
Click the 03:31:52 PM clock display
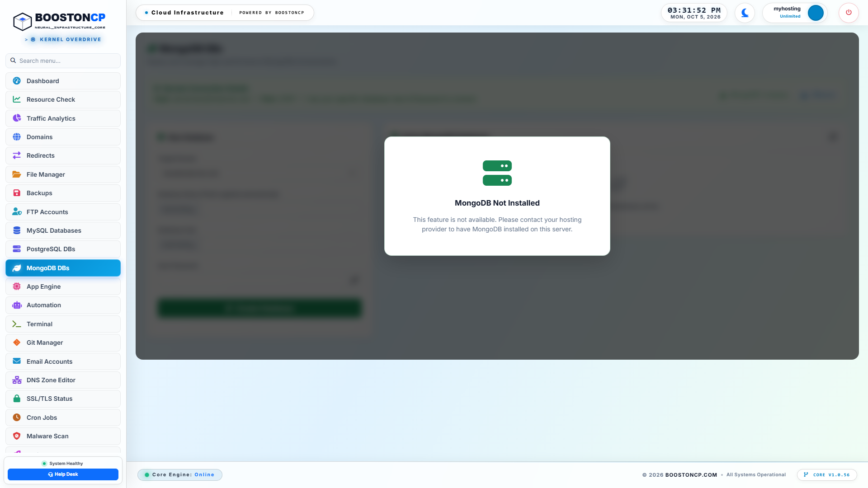(x=694, y=10)
